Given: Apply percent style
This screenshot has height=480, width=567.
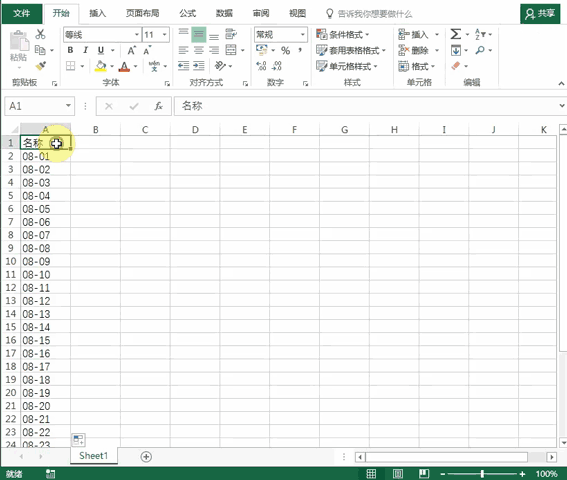Looking at the screenshot, I should pyautogui.click(x=285, y=51).
